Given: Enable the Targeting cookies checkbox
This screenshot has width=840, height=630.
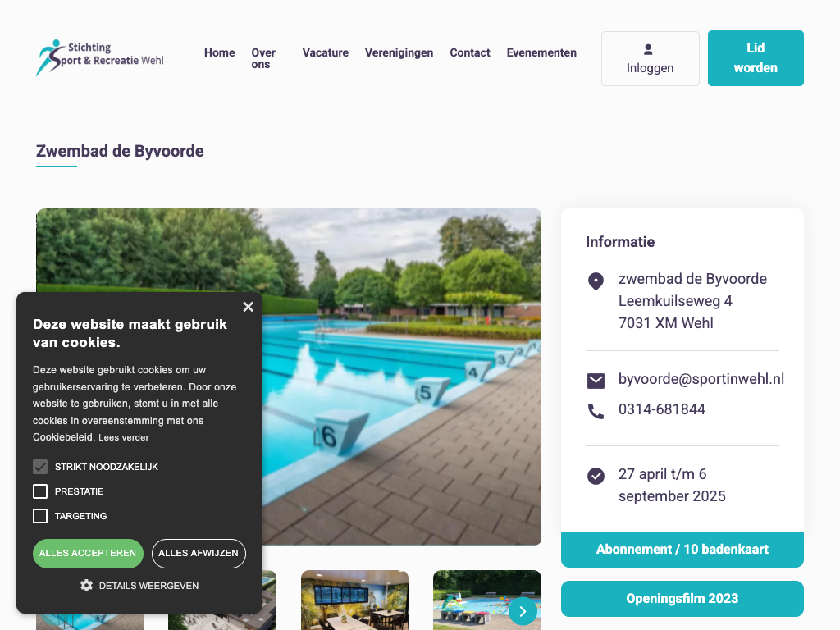Looking at the screenshot, I should (40, 516).
